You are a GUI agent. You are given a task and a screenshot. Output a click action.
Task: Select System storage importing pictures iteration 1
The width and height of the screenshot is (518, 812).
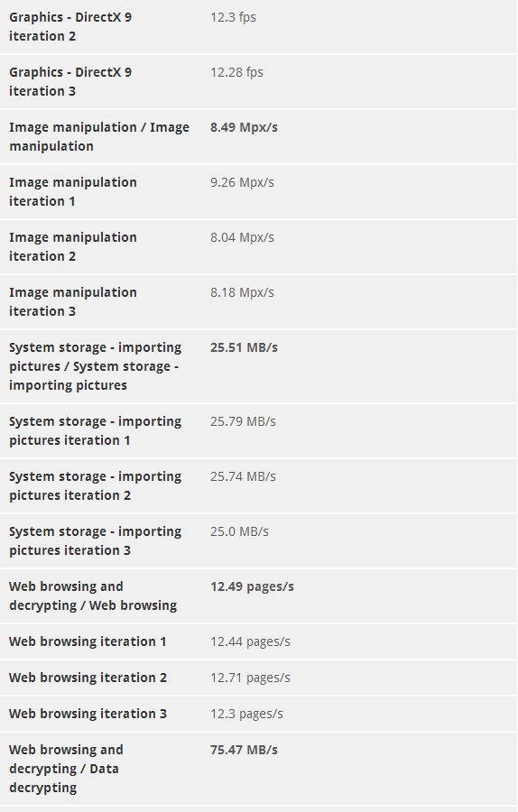(x=96, y=431)
